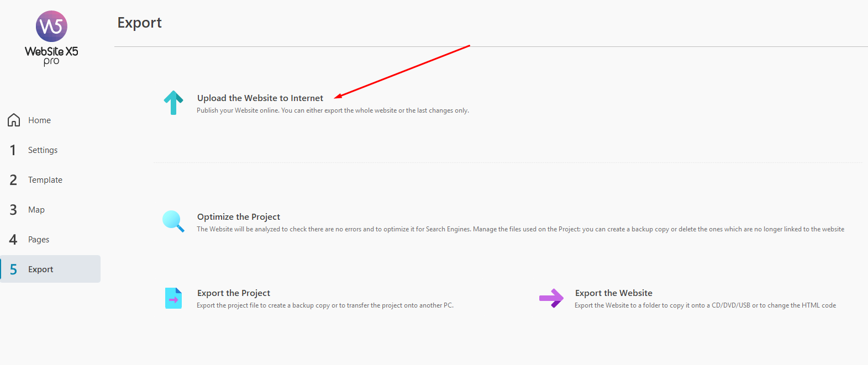Click the teal upload arrow icon
Image resolution: width=868 pixels, height=365 pixels.
(173, 103)
